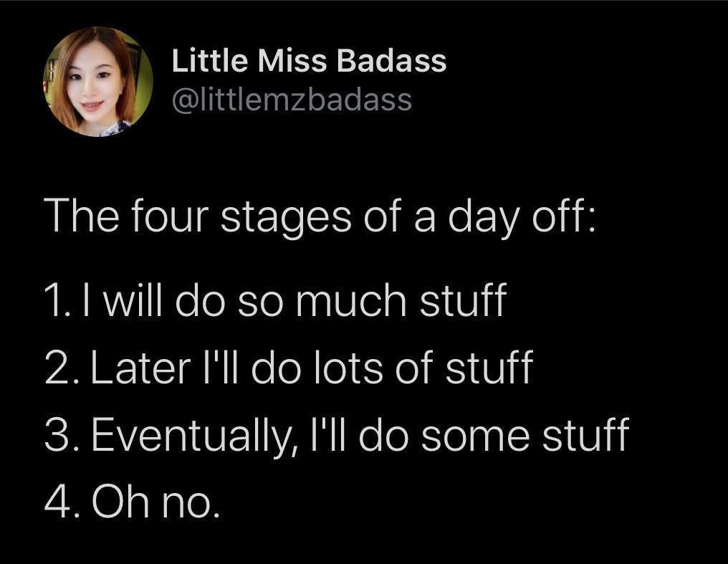Image resolution: width=728 pixels, height=564 pixels.
Task: Click the word 'much' in stage one
Action: pos(351,300)
